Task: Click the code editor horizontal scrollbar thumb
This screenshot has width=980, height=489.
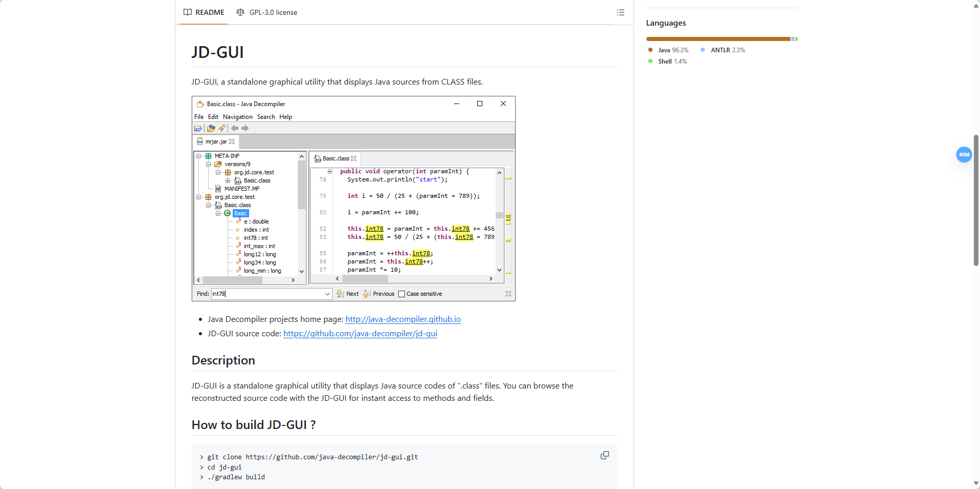Action: click(x=365, y=279)
